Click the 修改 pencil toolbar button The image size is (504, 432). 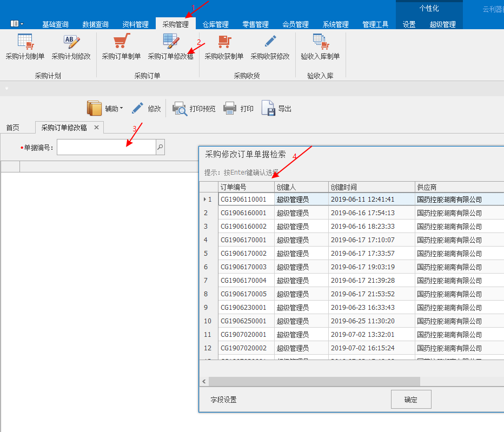[x=146, y=108]
